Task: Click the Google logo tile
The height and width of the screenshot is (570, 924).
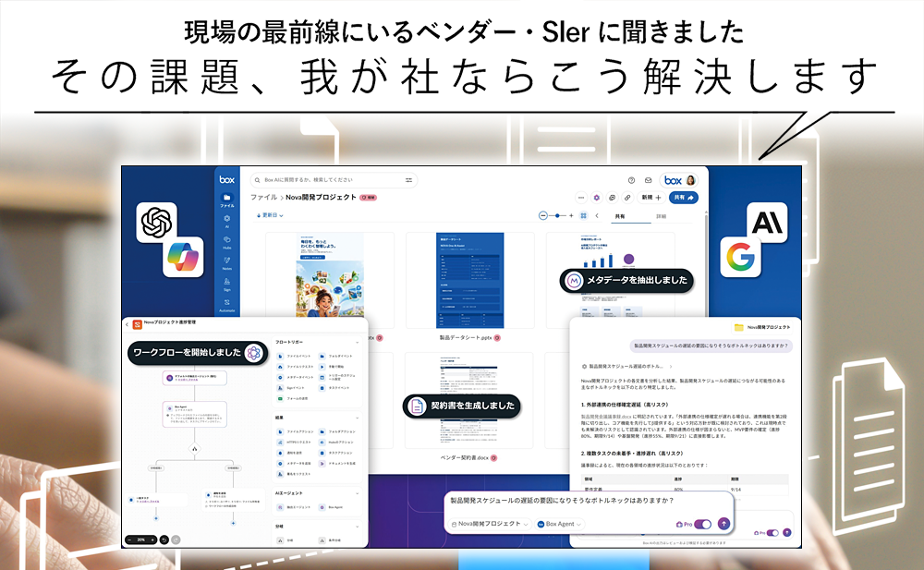Action: click(x=741, y=258)
